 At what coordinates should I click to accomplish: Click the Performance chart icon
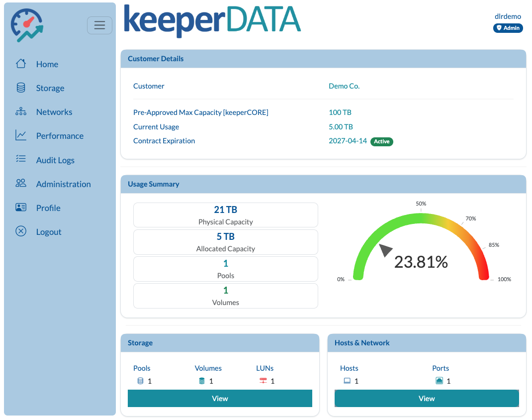(x=21, y=135)
